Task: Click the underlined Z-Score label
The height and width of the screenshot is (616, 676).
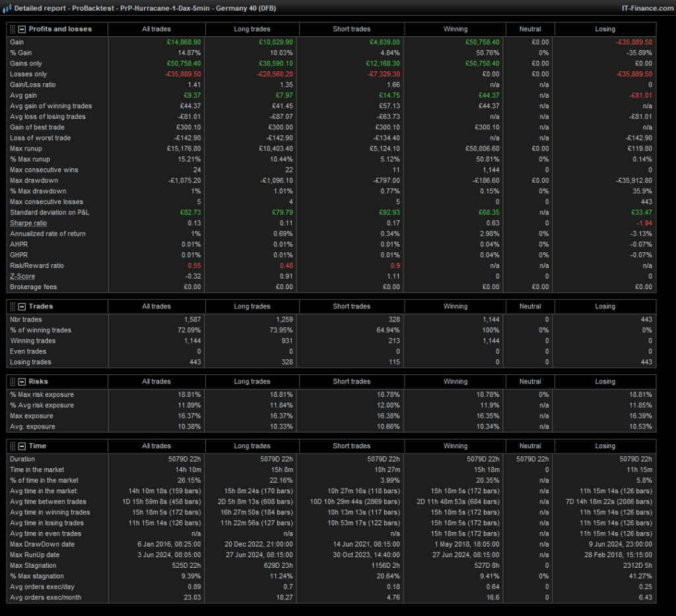Action: (22, 276)
